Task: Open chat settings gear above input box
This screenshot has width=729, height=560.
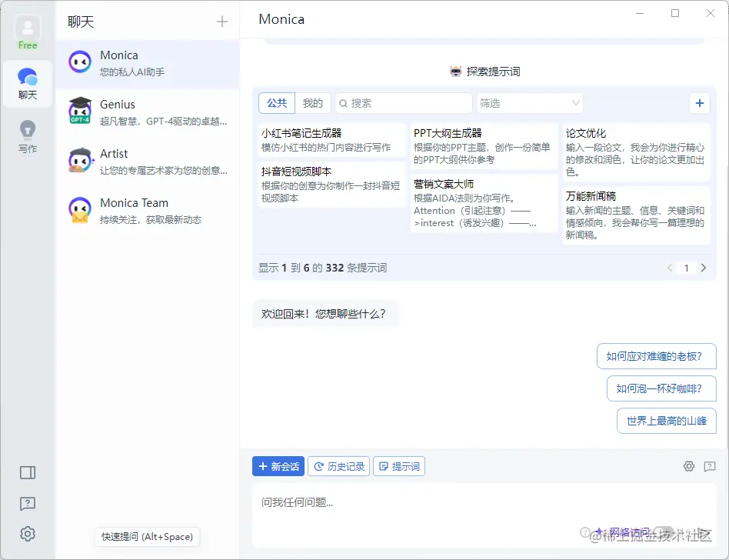Action: (x=688, y=466)
